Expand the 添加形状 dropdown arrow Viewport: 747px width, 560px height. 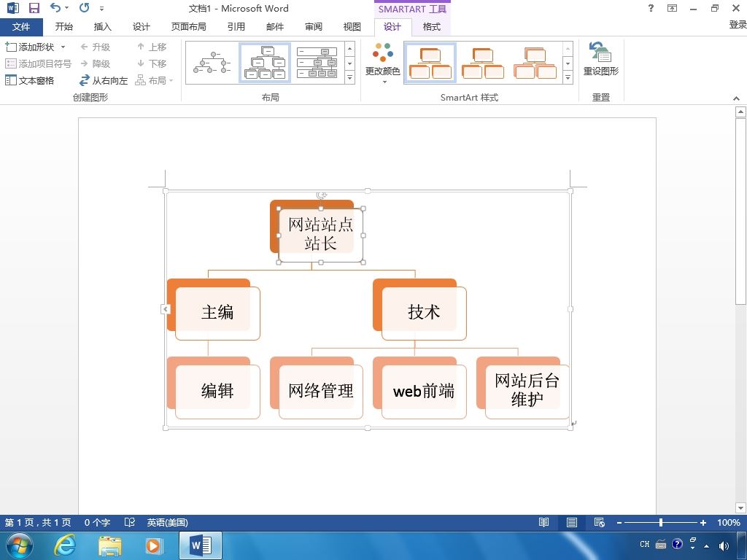point(63,47)
